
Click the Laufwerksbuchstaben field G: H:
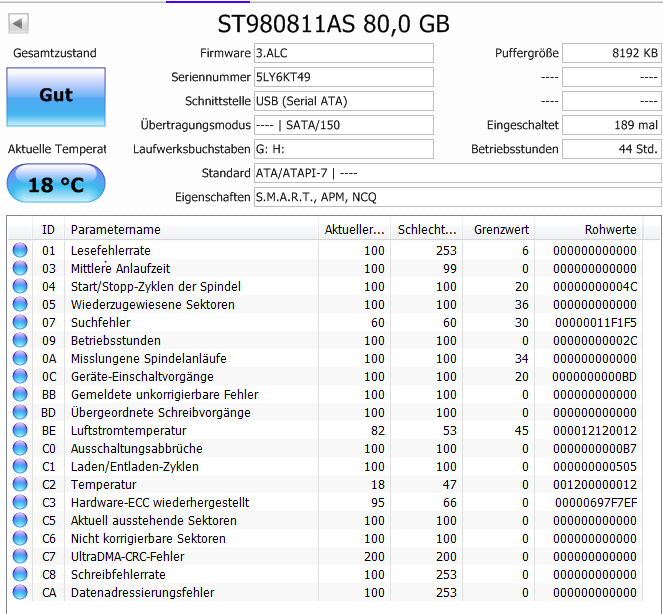(x=344, y=149)
